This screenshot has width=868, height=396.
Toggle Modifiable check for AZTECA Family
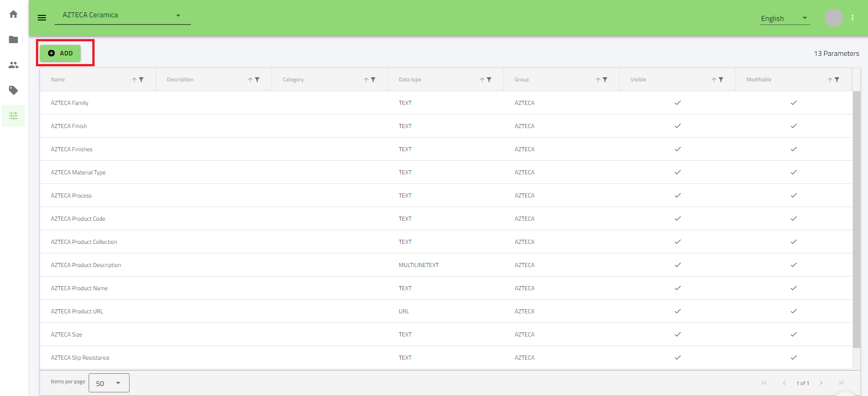point(793,103)
